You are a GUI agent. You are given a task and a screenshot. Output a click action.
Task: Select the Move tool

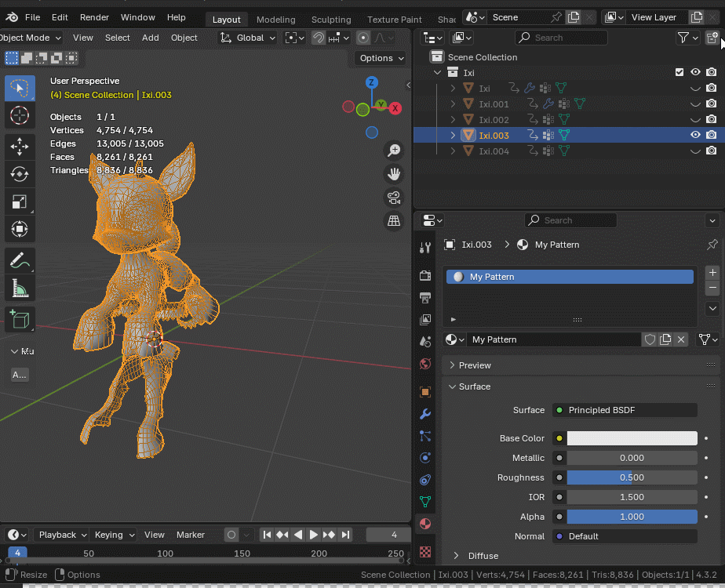coord(20,147)
